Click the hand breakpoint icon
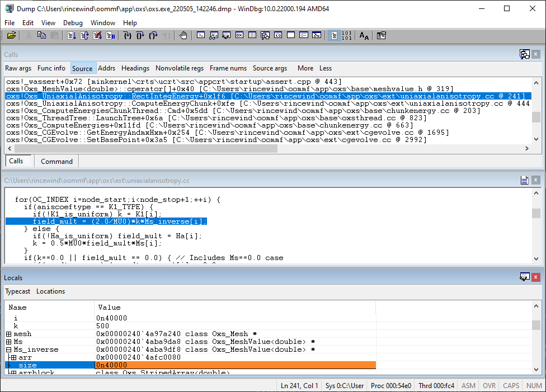Image resolution: width=546 pixels, height=392 pixels. click(x=183, y=36)
